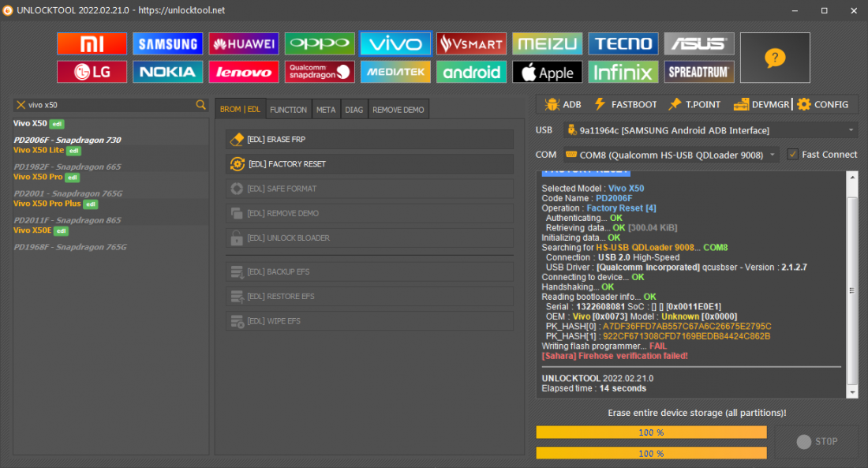Focus the model search field

click(x=110, y=105)
